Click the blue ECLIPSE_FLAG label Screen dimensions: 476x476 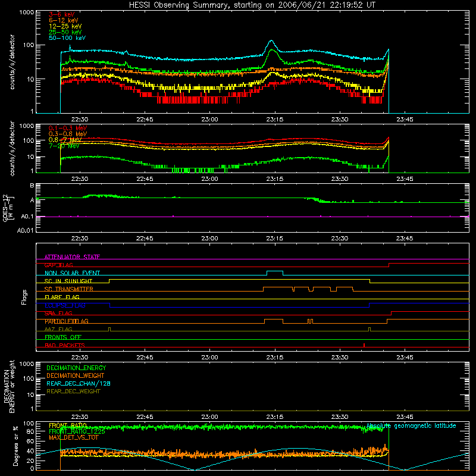click(65, 305)
